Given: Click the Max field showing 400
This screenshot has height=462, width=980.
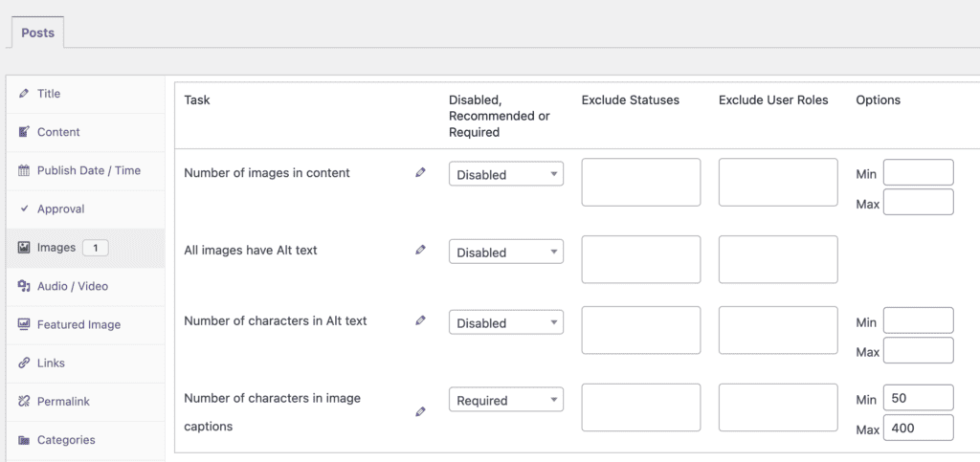Looking at the screenshot, I should click(918, 428).
